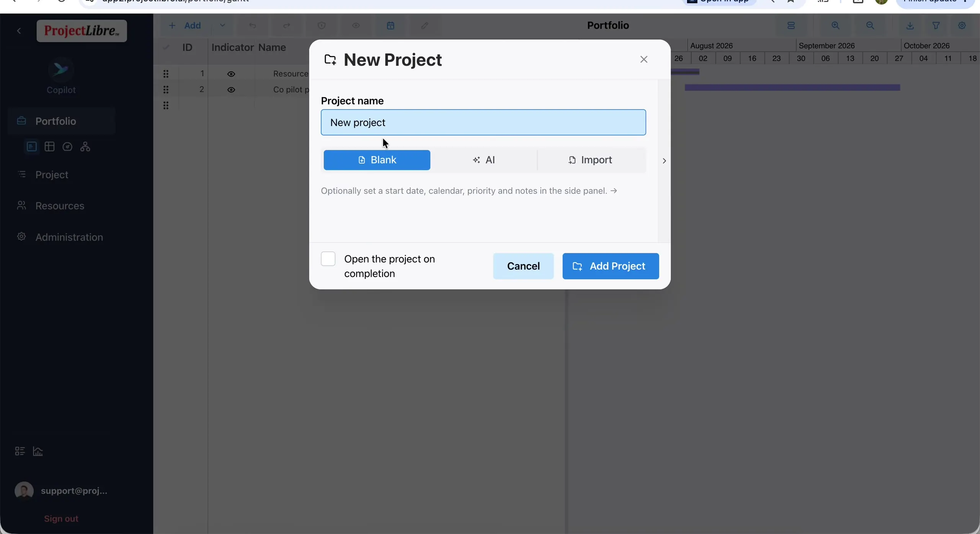Screen dimensions: 980x534
Task: Select the table view icon under Portfolio
Action: (x=49, y=147)
